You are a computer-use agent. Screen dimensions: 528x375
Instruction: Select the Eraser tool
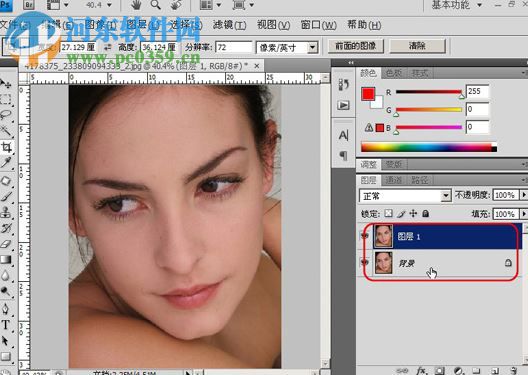point(5,244)
